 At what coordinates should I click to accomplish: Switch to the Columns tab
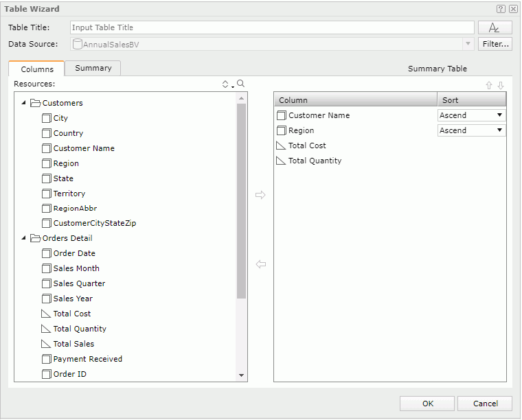pos(37,69)
